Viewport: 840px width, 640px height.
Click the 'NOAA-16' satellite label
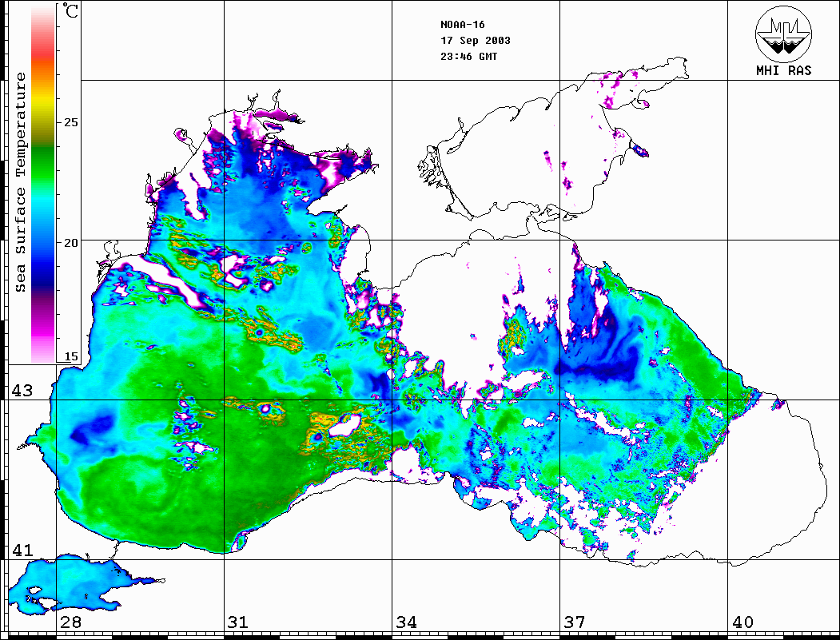coord(463,25)
